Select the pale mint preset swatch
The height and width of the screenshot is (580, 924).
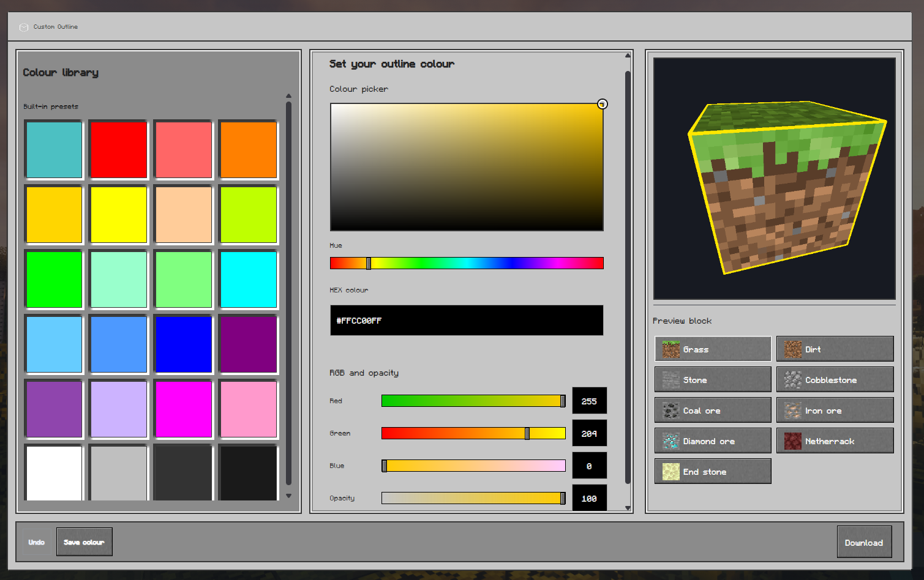(x=119, y=279)
